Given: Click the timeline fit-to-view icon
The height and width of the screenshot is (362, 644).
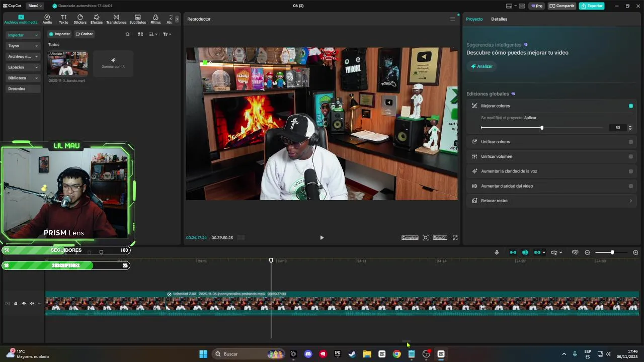Looking at the screenshot, I should pyautogui.click(x=575, y=252).
